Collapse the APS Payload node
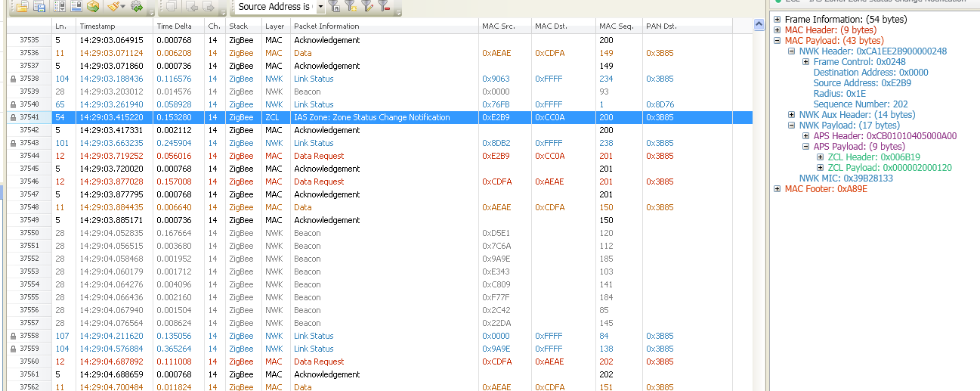980x391 pixels. (x=806, y=147)
